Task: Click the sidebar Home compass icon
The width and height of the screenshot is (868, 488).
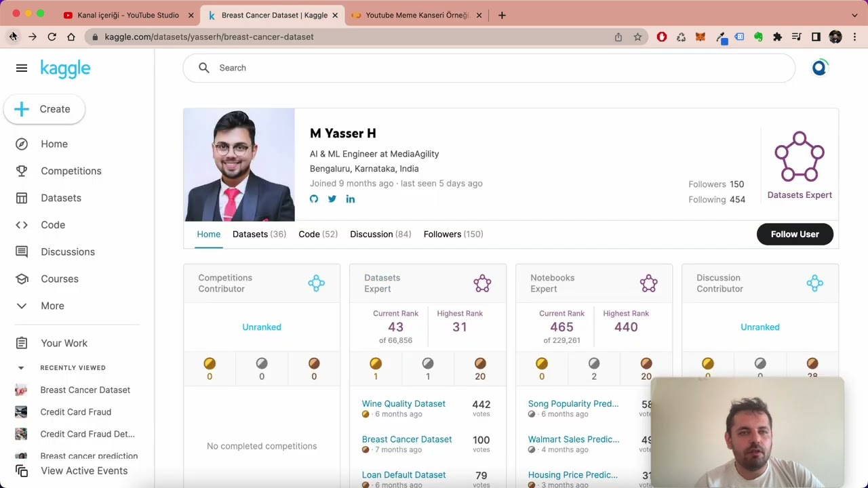Action: coord(22,144)
